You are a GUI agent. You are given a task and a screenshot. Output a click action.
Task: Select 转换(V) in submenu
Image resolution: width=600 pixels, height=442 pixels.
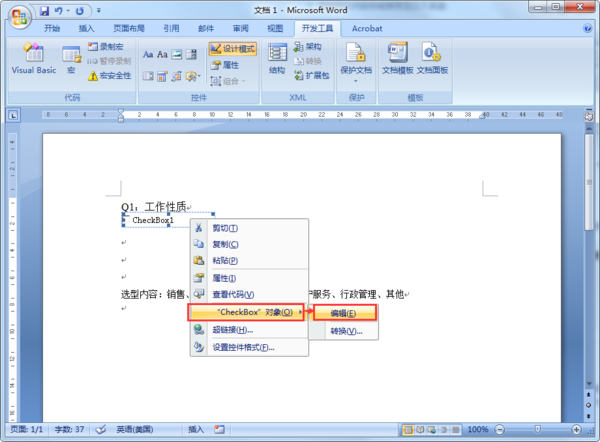[344, 331]
